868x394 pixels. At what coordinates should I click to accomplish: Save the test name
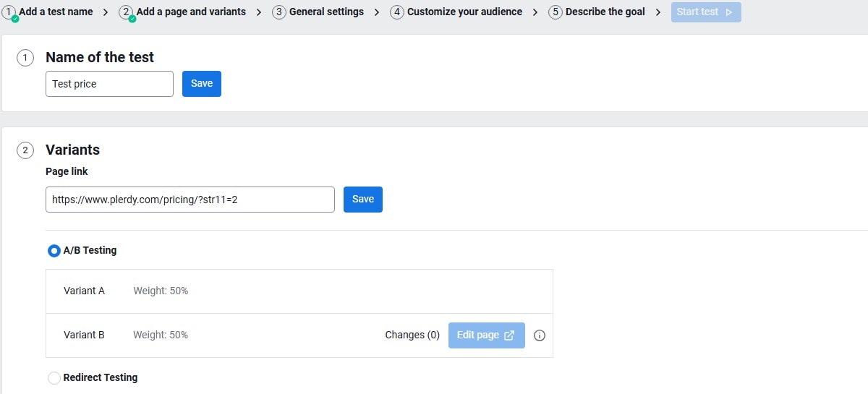click(201, 84)
